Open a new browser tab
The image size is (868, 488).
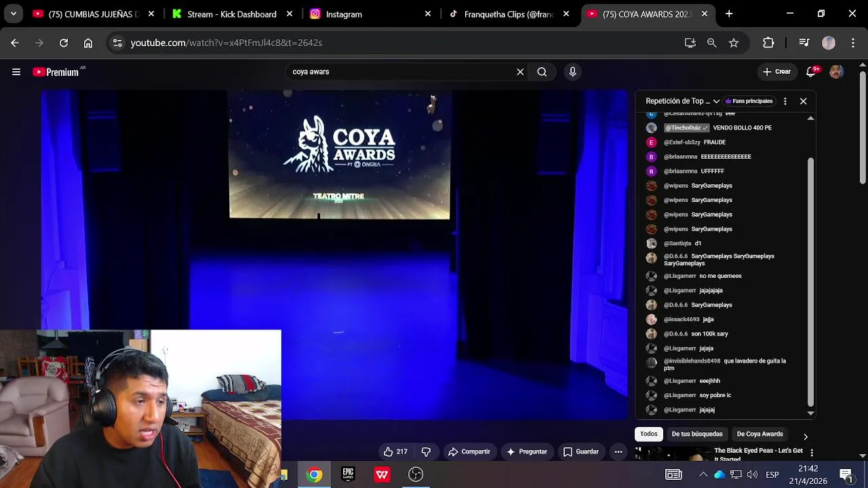click(x=729, y=14)
